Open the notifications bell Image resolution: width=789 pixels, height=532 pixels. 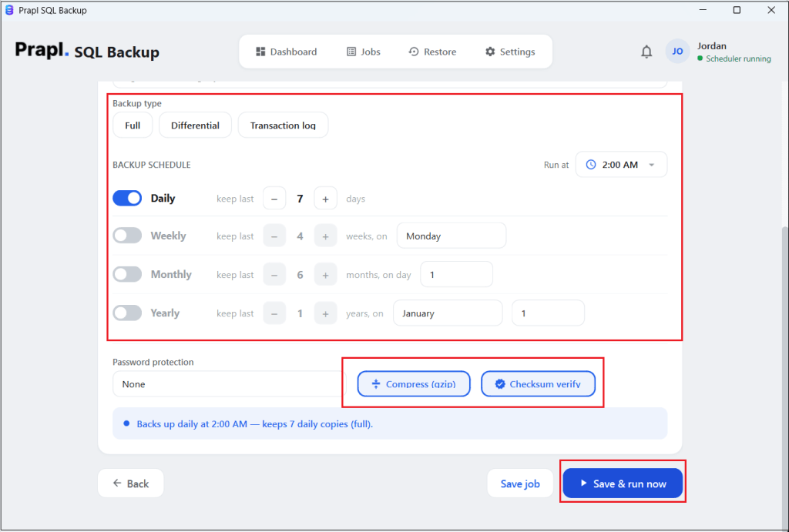(x=646, y=52)
